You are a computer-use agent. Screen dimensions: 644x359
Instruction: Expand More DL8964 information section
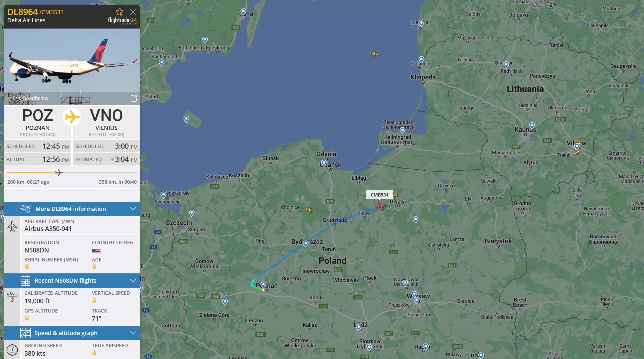72,209
